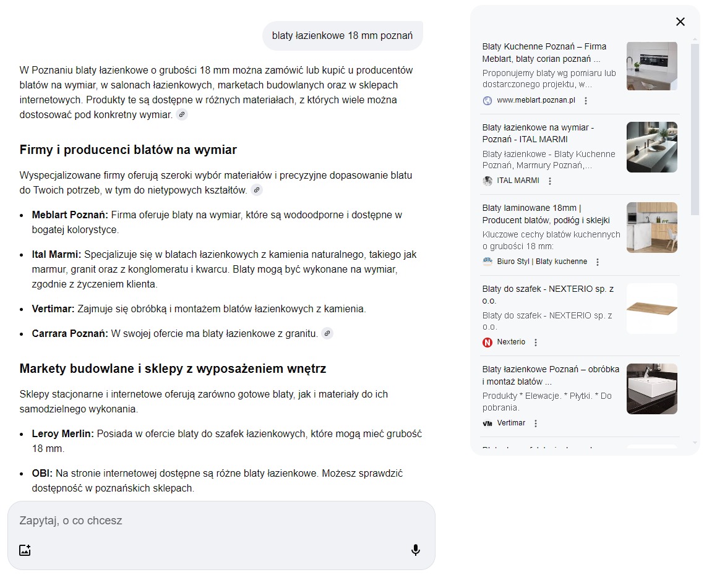
Task: Click the ITAL MARMI bathroom thumbnail
Action: [x=651, y=147]
